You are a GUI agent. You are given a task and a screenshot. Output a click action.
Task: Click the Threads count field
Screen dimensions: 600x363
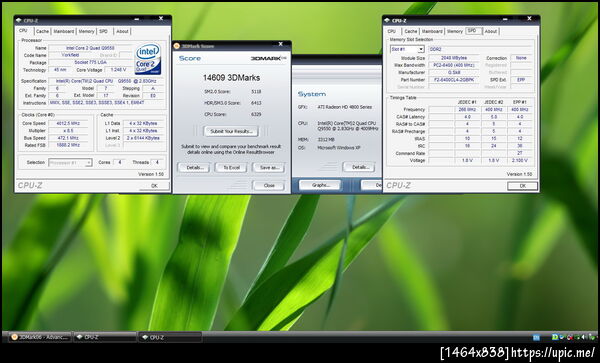pos(157,163)
